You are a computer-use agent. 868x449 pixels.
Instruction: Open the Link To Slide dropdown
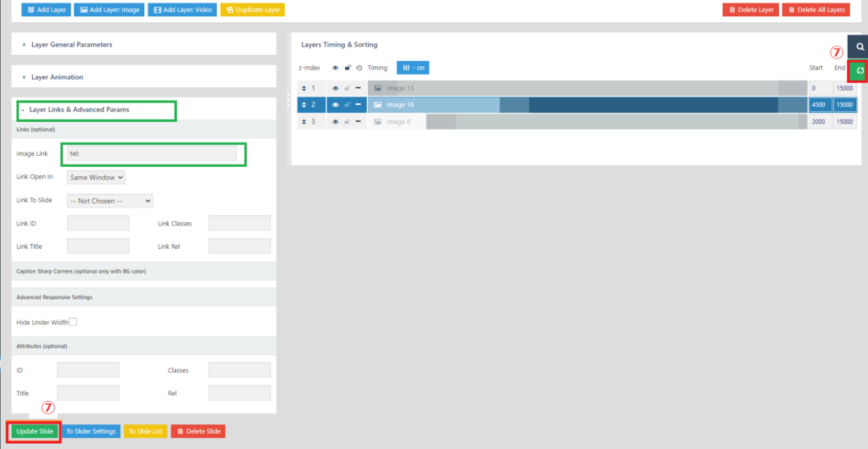[109, 201]
